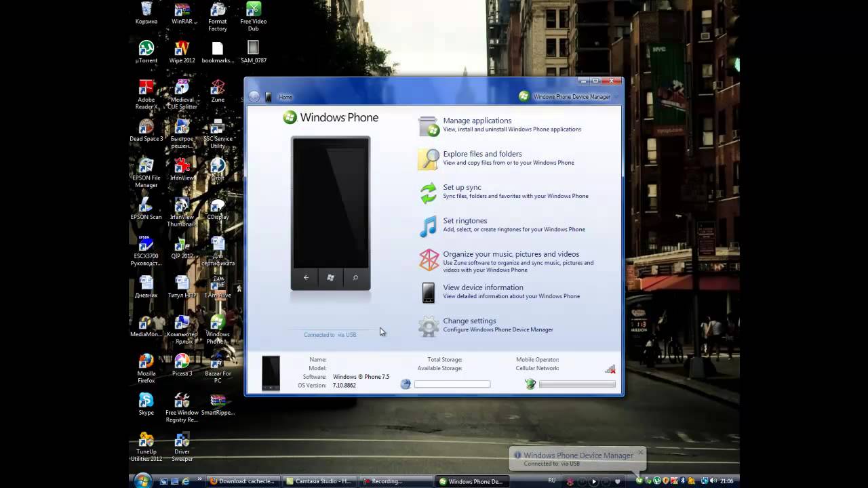The height and width of the screenshot is (488, 868).
Task: Open the Manage applications link
Action: point(477,121)
